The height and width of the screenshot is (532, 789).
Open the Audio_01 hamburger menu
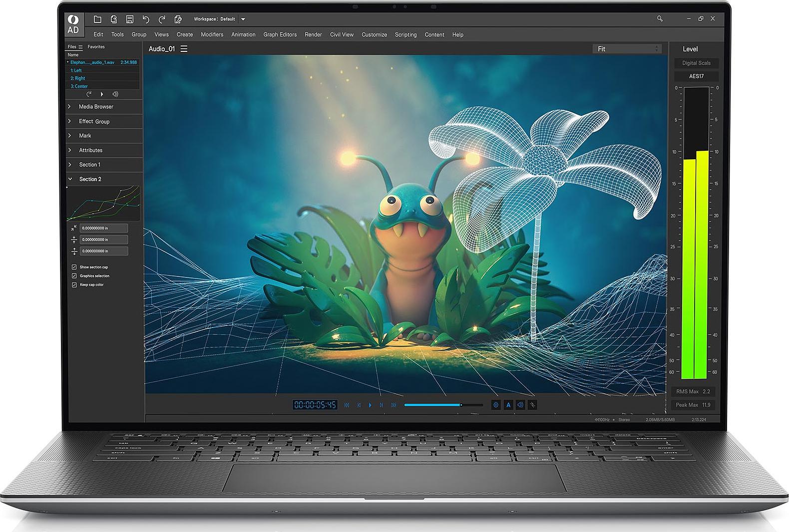tap(184, 49)
